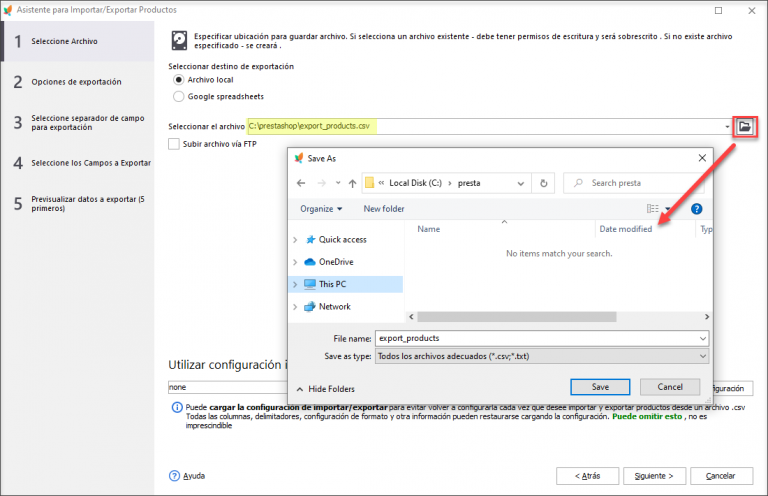Image resolution: width=768 pixels, height=496 pixels.
Task: Refresh the Save As folder listing
Action: pyautogui.click(x=544, y=183)
